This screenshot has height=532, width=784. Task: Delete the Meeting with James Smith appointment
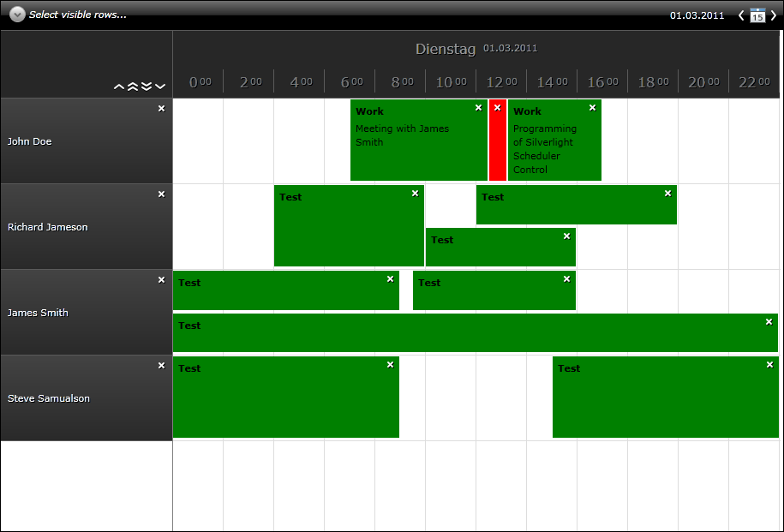[478, 109]
